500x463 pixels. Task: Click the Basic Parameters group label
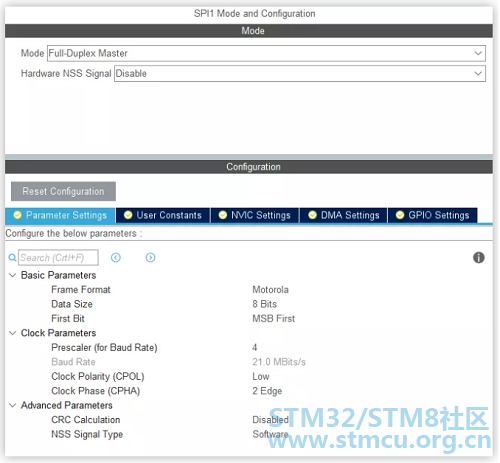point(58,275)
